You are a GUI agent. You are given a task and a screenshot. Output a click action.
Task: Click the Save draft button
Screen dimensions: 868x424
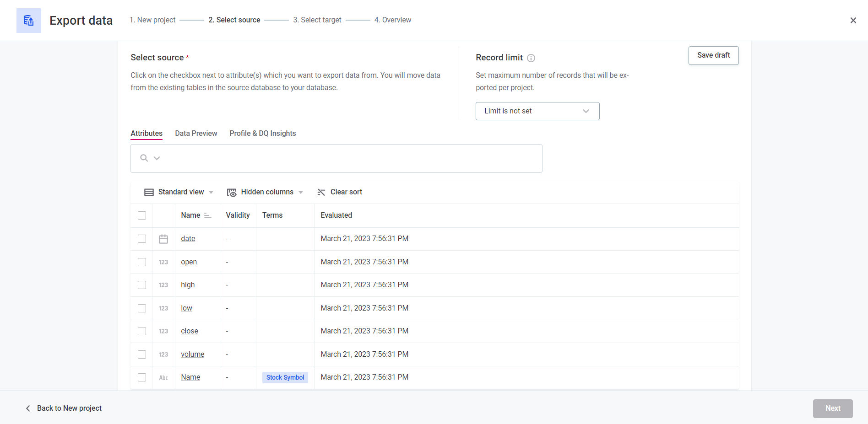tap(713, 55)
